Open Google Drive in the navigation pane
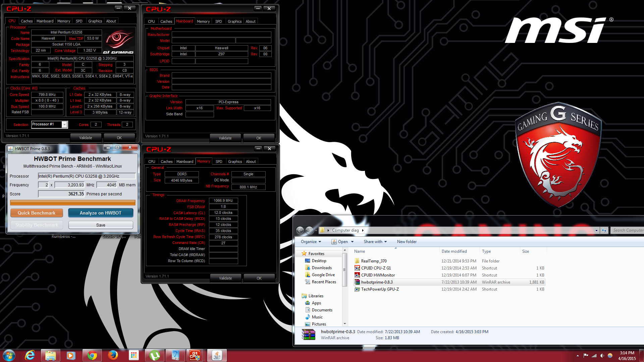Image resolution: width=644 pixels, height=362 pixels. [x=323, y=275]
